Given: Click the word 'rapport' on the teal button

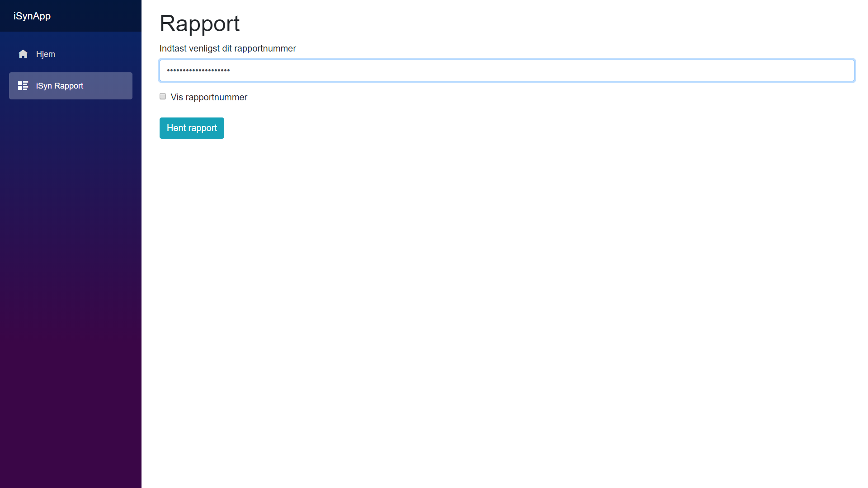Looking at the screenshot, I should coord(203,128).
